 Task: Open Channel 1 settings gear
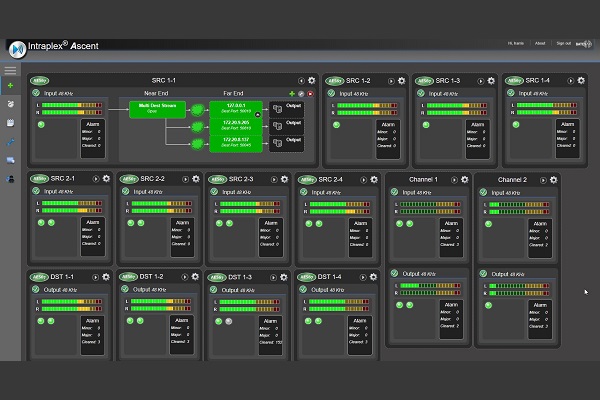coord(465,180)
